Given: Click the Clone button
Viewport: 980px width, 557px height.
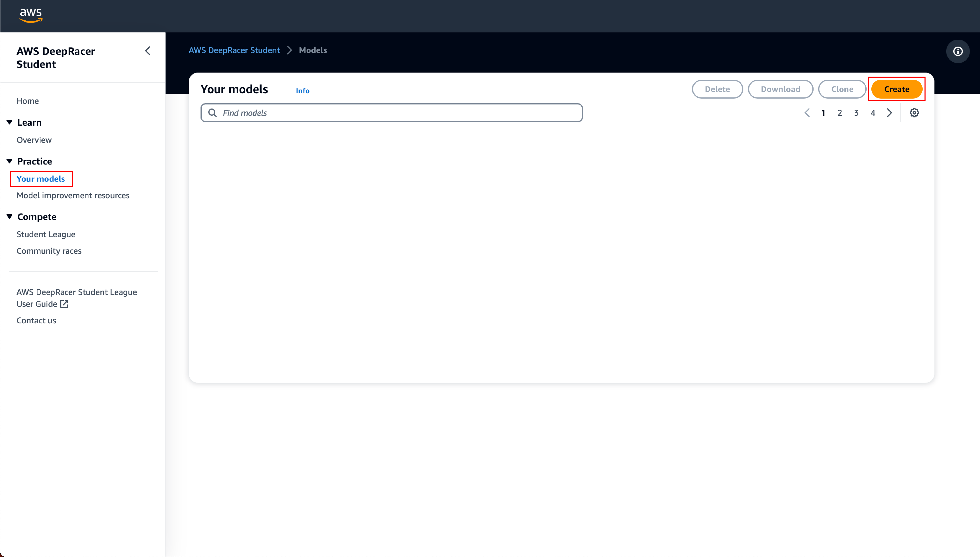Looking at the screenshot, I should (x=842, y=89).
